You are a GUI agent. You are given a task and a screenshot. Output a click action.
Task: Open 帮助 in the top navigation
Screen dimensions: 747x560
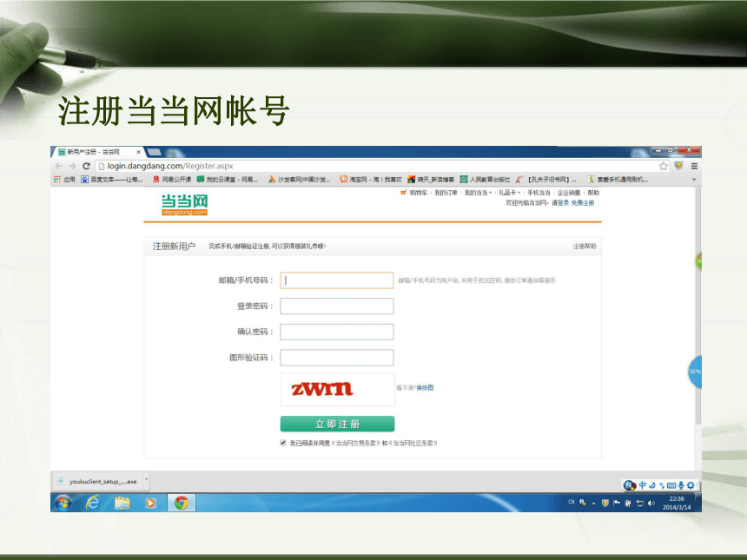pos(593,193)
